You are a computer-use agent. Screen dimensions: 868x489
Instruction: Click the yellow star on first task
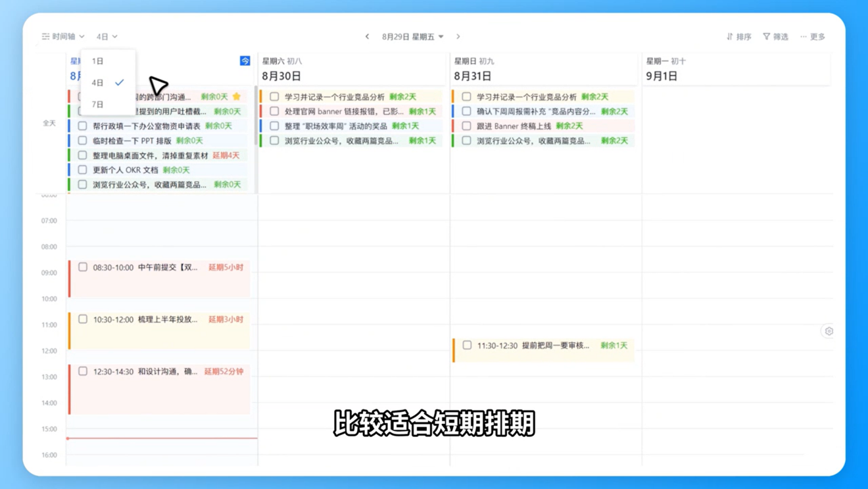pos(237,97)
